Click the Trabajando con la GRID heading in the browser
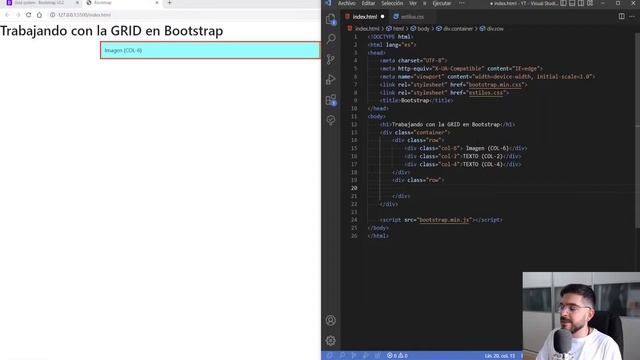Viewport: 640px width, 360px height. click(111, 31)
